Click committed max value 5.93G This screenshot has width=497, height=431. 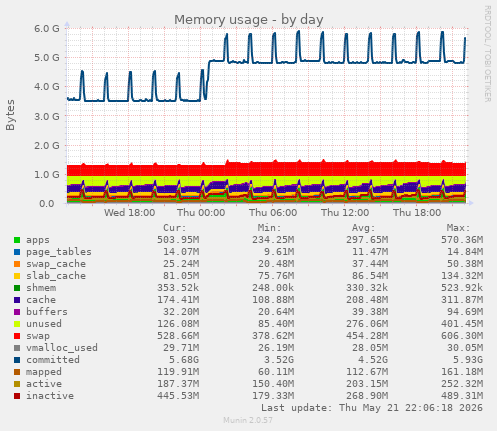point(465,360)
